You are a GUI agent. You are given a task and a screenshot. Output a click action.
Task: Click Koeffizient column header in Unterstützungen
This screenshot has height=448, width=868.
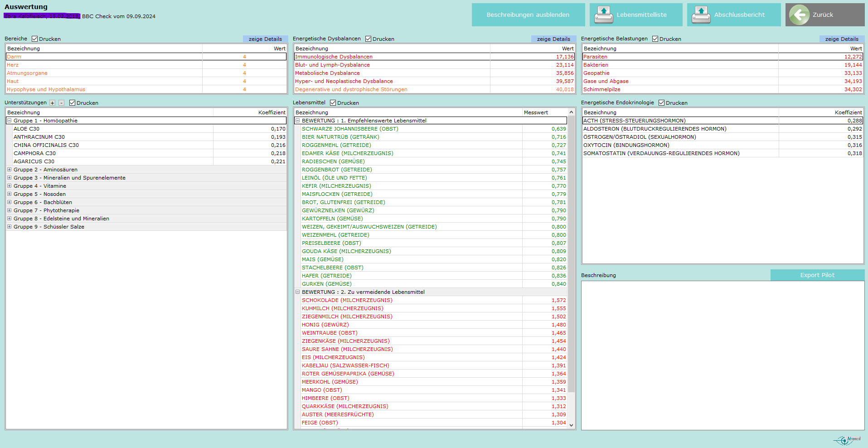pyautogui.click(x=250, y=112)
